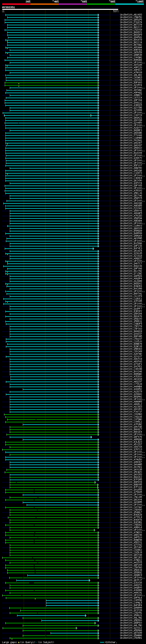Open record UniRef100_A7TPL9
This screenshot has height=644, width=146.
[x=131, y=517]
